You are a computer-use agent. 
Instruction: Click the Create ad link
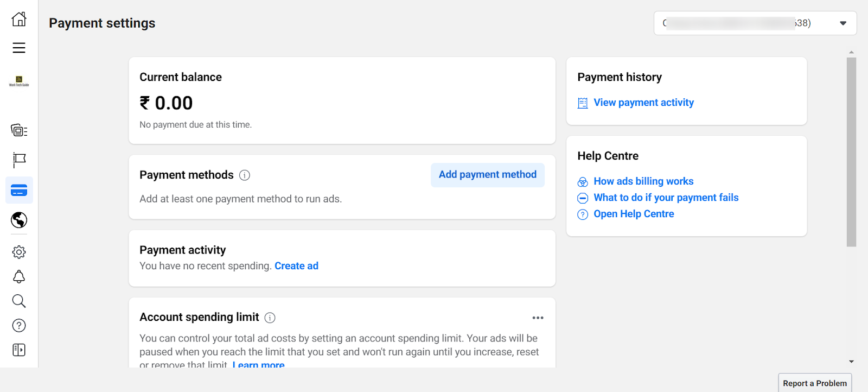[x=296, y=266]
